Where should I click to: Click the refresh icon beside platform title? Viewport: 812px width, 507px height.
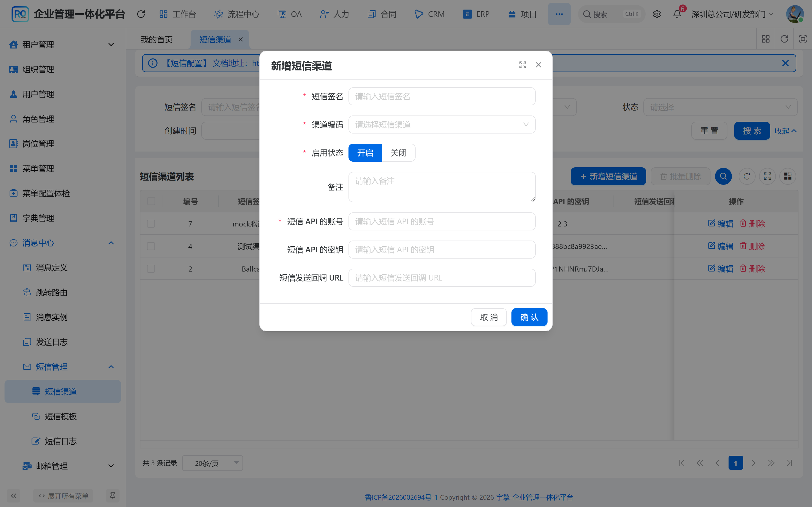click(141, 14)
